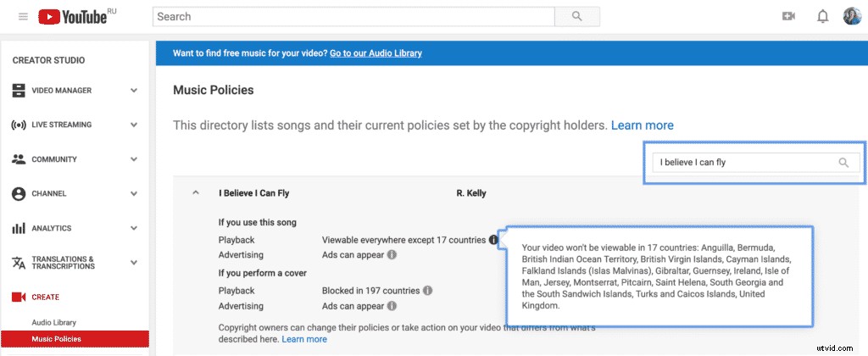
Task: Click the Viewable everywhere except 17 countries text
Action: [x=403, y=240]
